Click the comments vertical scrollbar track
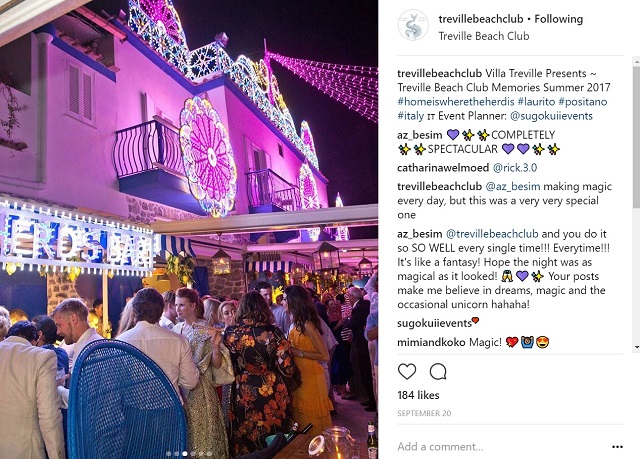 coord(636,204)
